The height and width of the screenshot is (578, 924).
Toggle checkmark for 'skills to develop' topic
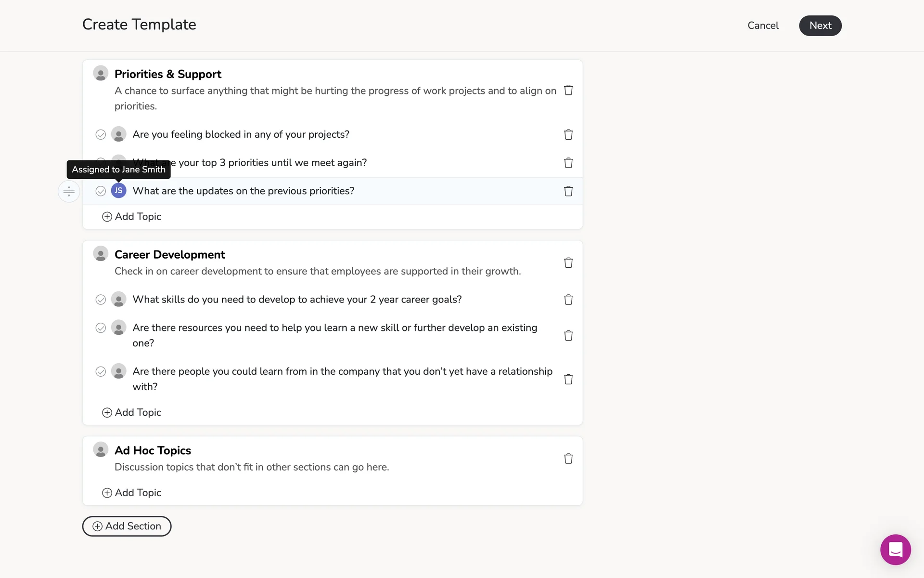101,300
